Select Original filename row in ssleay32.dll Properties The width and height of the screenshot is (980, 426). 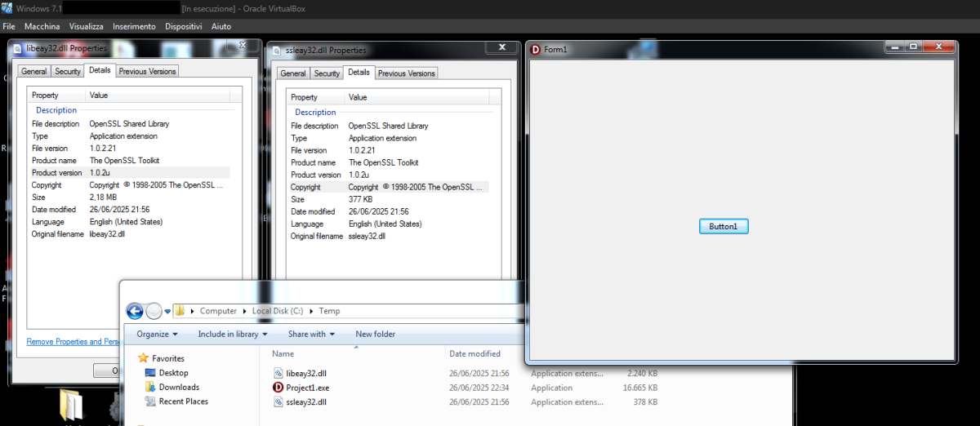pos(389,236)
